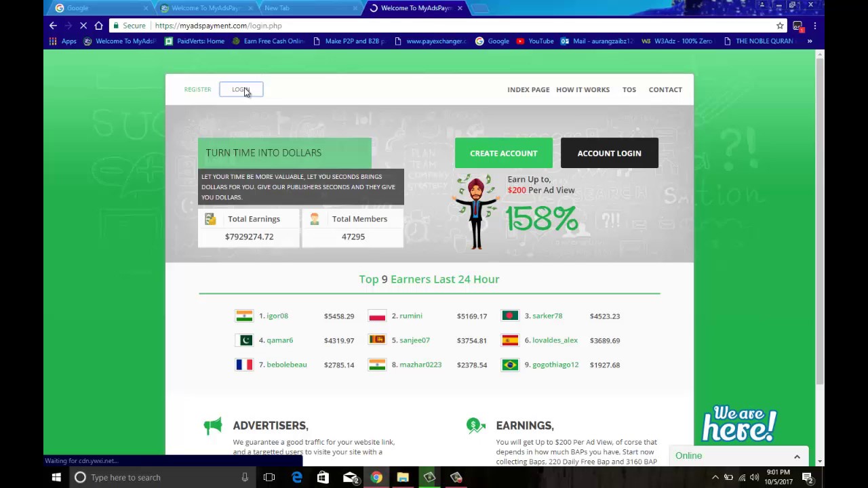Open Microsoft Edge from the taskbar
This screenshot has height=488, width=868.
(296, 477)
